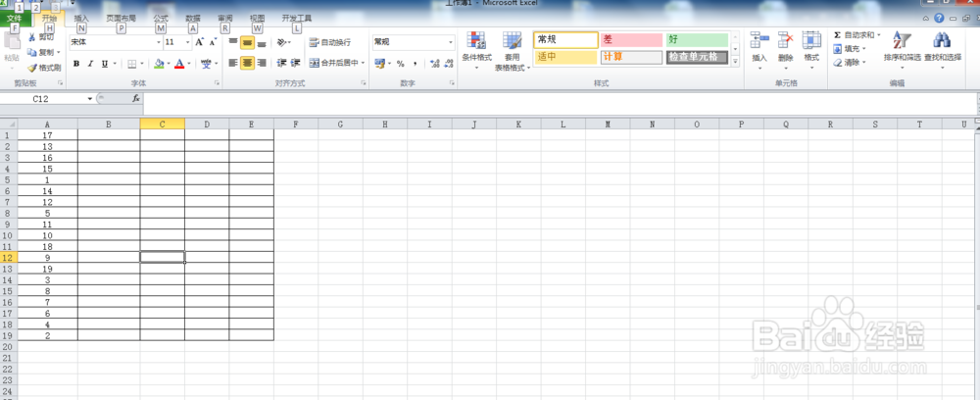Decrease decimal places
Screen dimensions: 980x400
tap(449, 63)
